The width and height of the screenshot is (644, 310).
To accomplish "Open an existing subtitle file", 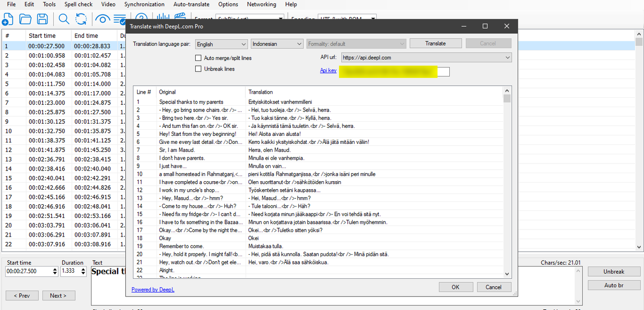I will tap(26, 19).
